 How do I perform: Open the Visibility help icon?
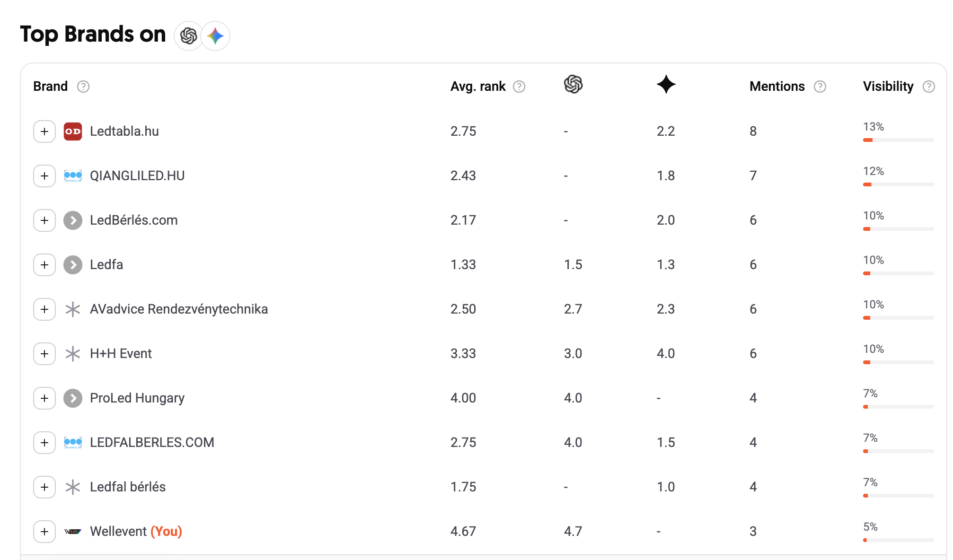929,87
